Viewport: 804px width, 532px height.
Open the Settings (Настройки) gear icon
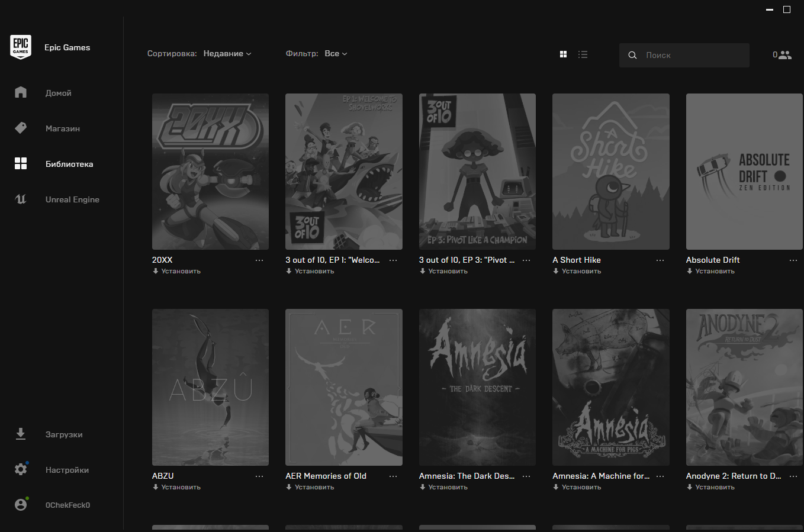(x=21, y=469)
